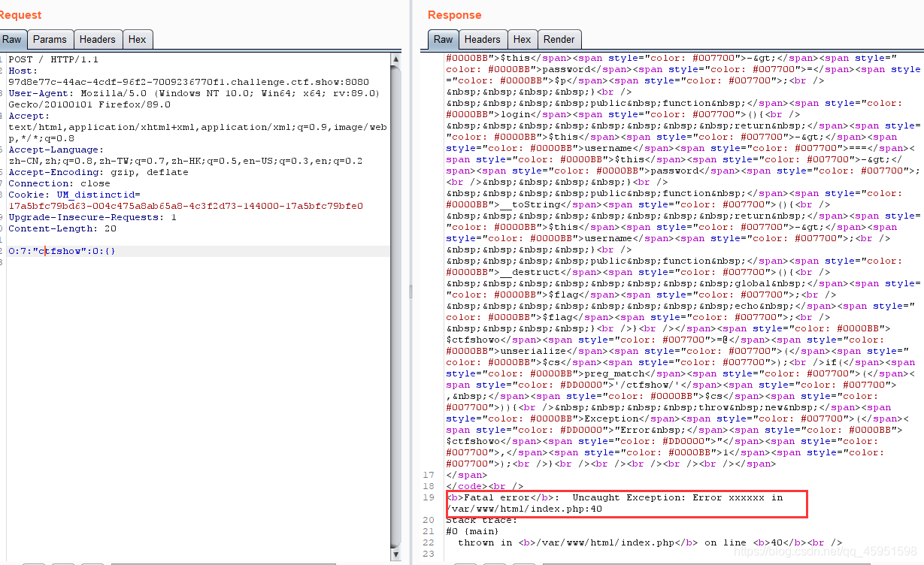Switch to the Response Raw tab
The width and height of the screenshot is (924, 565).
444,40
